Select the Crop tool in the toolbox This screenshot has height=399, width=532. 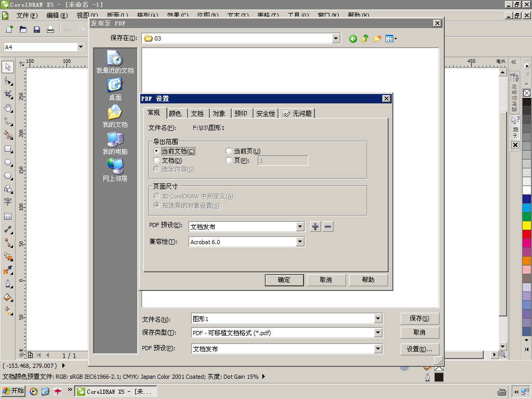8,95
